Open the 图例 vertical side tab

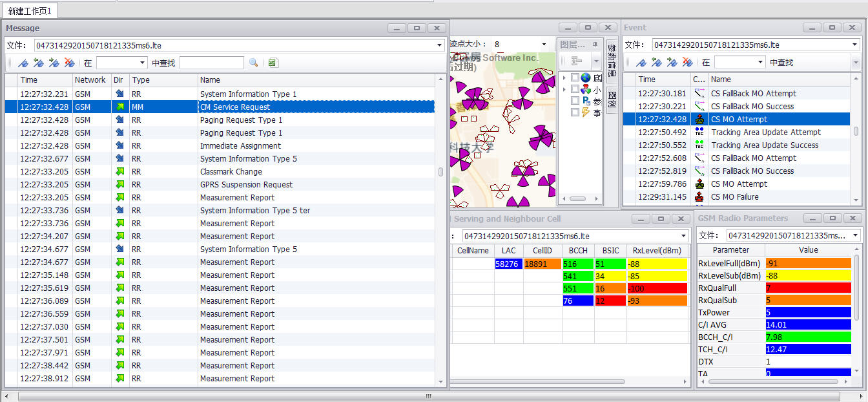click(x=613, y=99)
